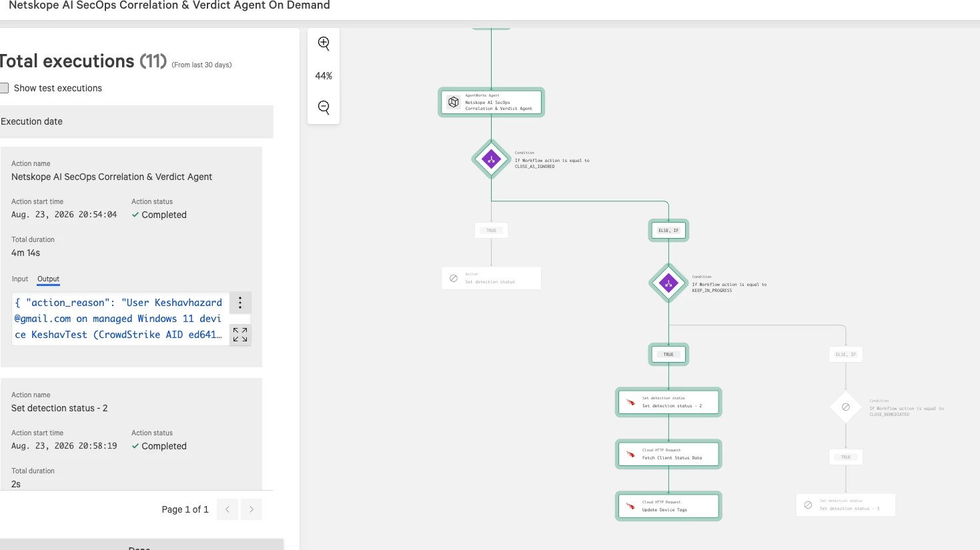This screenshot has width=980, height=550.
Task: Zoom in on the workflow canvas
Action: [324, 43]
